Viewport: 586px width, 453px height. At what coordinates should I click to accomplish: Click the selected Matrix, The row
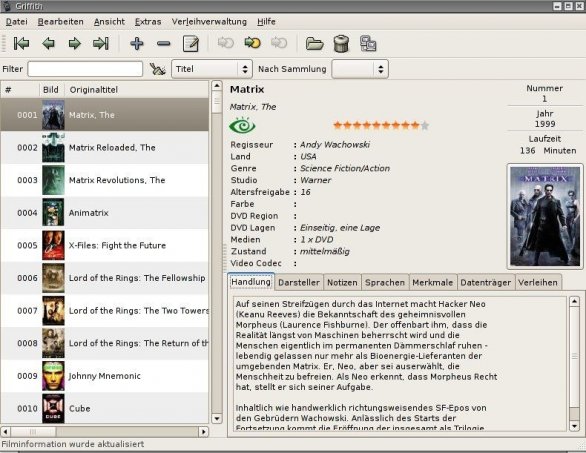(x=104, y=115)
